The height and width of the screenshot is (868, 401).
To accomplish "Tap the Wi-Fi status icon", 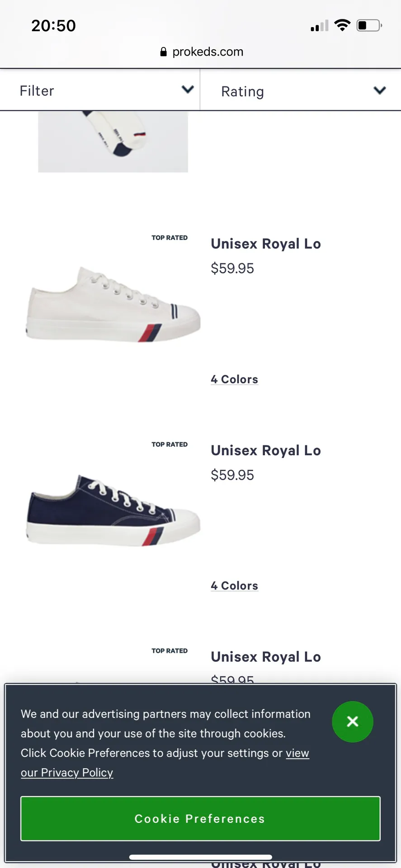I will tap(342, 25).
